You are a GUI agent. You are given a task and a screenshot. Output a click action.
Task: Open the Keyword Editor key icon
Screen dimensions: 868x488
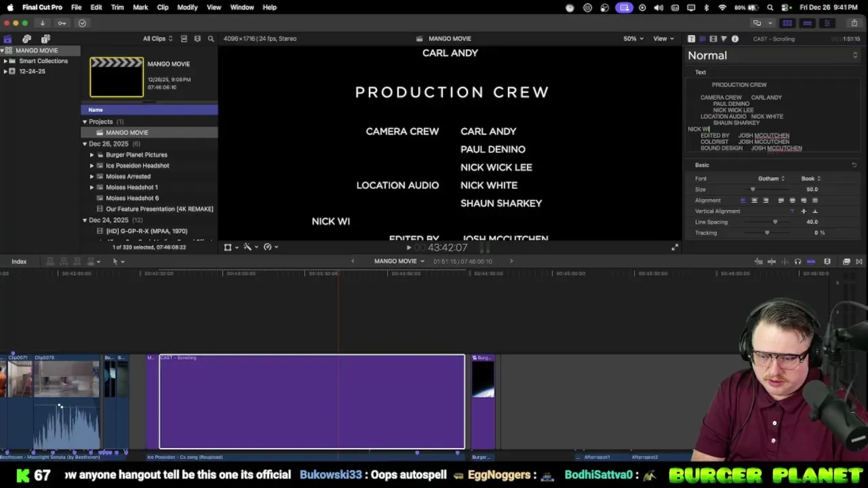click(x=62, y=23)
